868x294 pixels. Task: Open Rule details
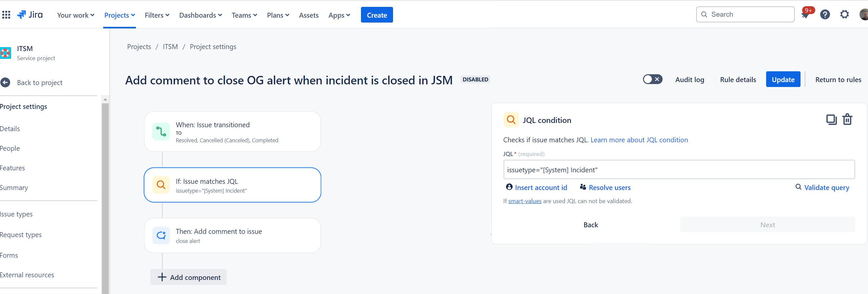click(x=738, y=79)
